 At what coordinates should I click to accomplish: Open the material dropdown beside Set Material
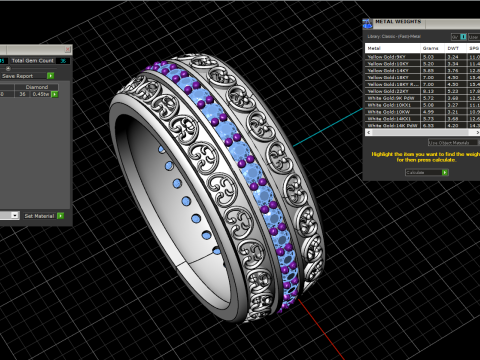pyautogui.click(x=14, y=215)
